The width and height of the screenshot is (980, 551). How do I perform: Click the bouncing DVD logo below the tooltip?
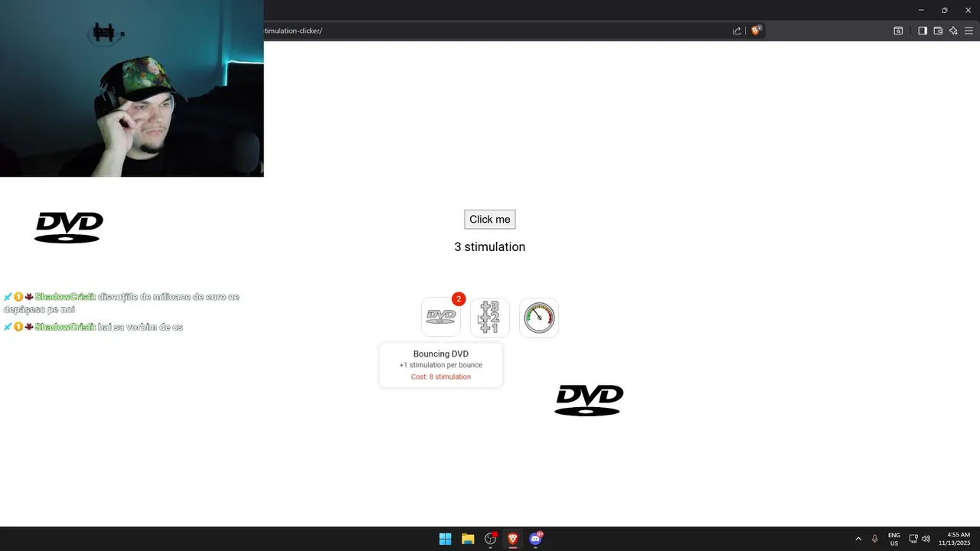pos(589,400)
